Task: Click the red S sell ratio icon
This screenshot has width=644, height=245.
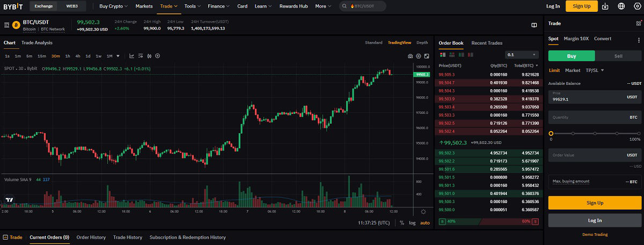Action: 535,221
